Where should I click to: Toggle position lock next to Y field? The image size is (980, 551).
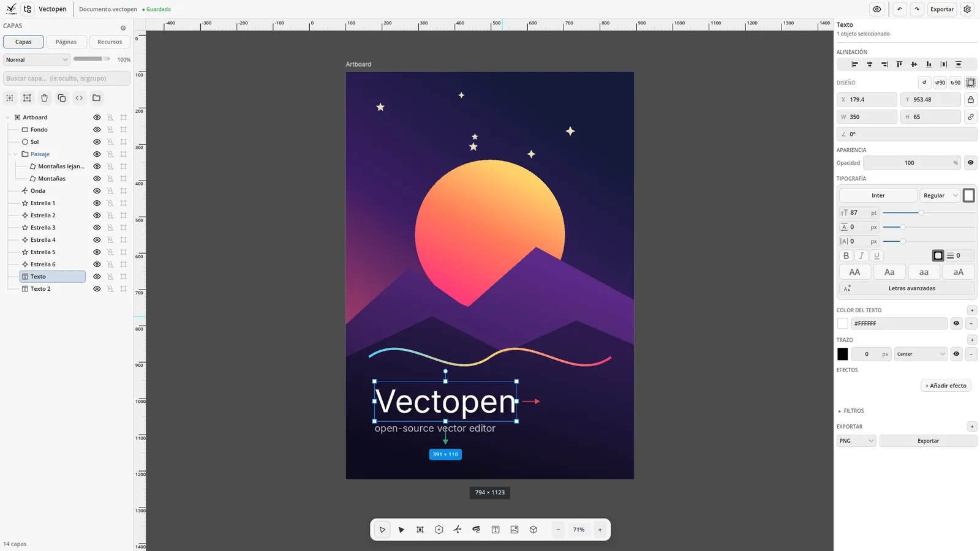[x=971, y=100]
